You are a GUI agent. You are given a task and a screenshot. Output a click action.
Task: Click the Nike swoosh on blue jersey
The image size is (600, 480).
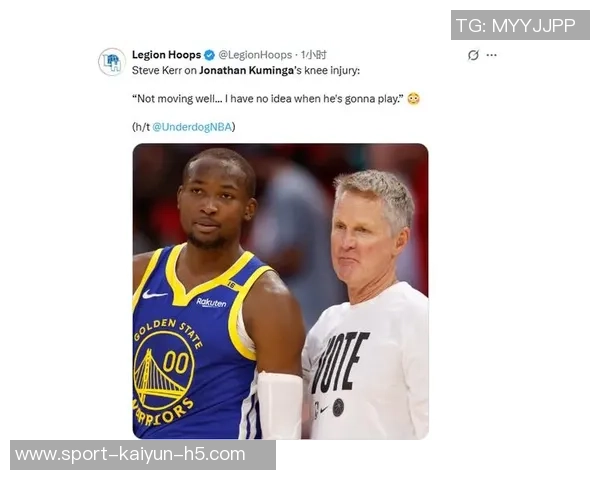tap(154, 294)
